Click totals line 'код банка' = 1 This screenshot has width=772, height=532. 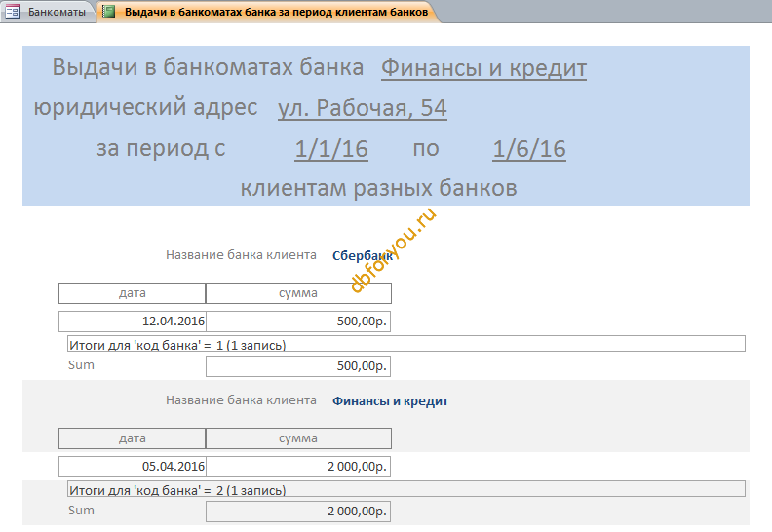coord(406,344)
